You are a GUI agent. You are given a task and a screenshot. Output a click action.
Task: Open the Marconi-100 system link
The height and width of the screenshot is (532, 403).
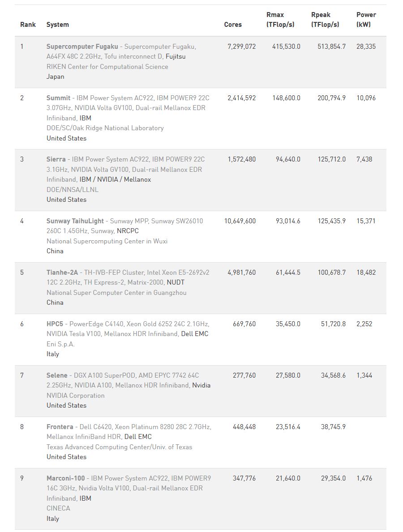click(x=65, y=478)
